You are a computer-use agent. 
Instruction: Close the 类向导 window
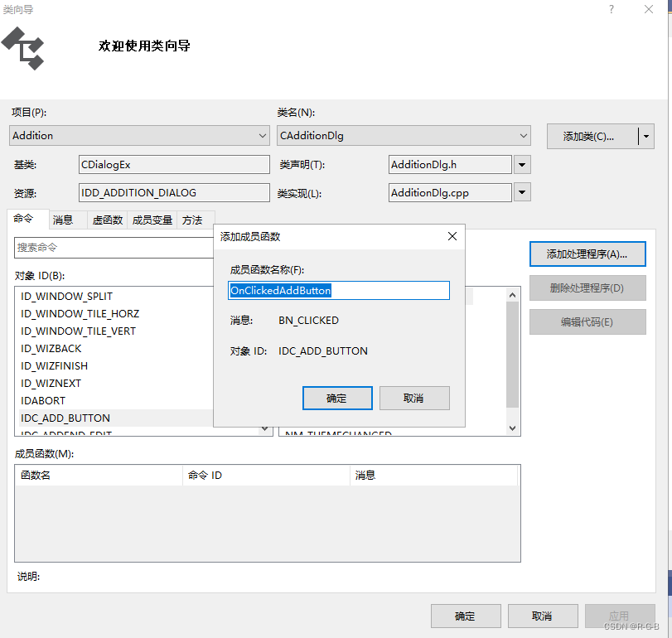649,9
